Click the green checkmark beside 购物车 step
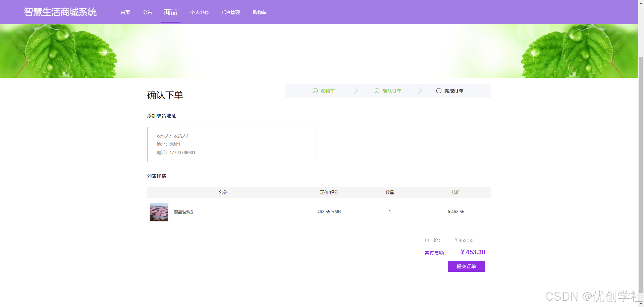 [315, 90]
